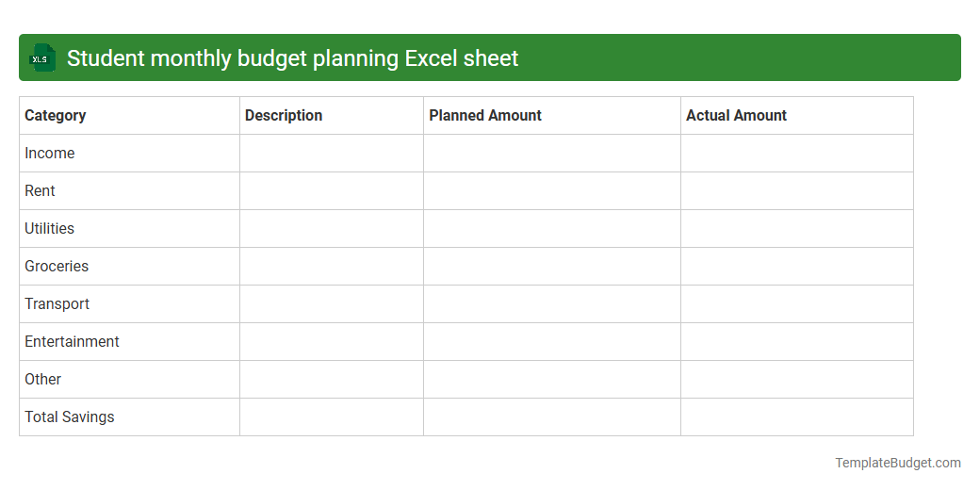Select the Total Savings Actual Amount cell
This screenshot has width=980, height=490.
(797, 417)
